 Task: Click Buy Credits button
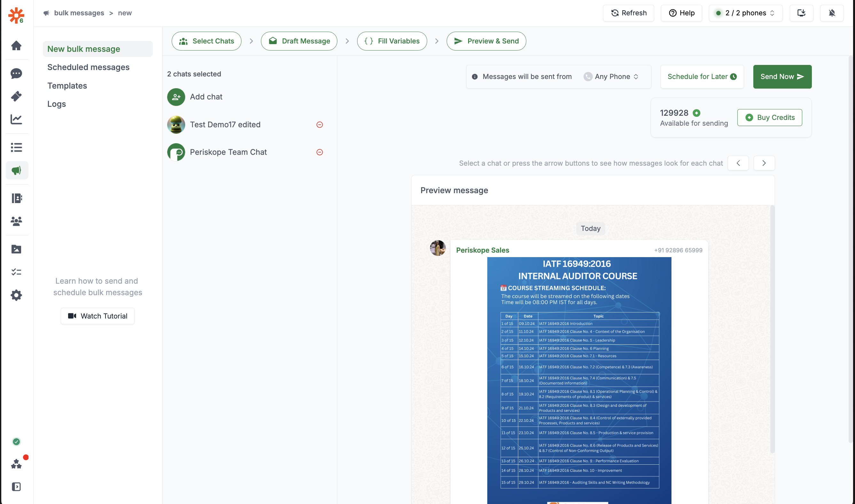[770, 117]
